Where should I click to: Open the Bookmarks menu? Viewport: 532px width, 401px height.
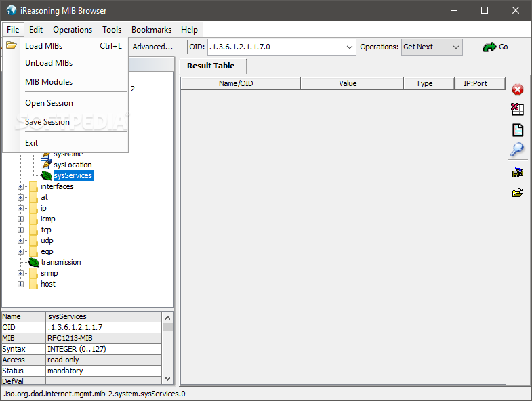click(151, 30)
